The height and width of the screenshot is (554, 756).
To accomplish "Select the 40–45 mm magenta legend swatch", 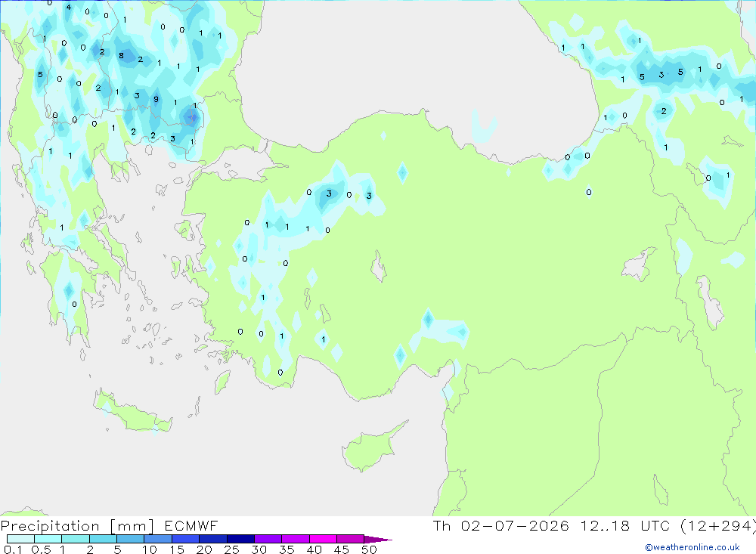I will [x=323, y=539].
